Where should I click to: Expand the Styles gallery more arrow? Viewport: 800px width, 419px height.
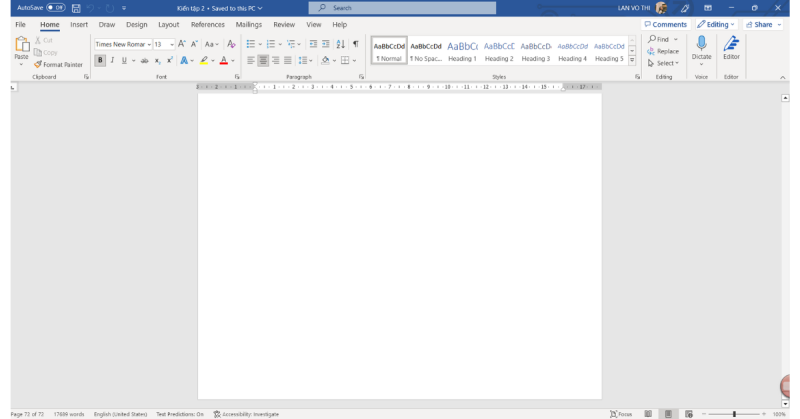coord(632,60)
